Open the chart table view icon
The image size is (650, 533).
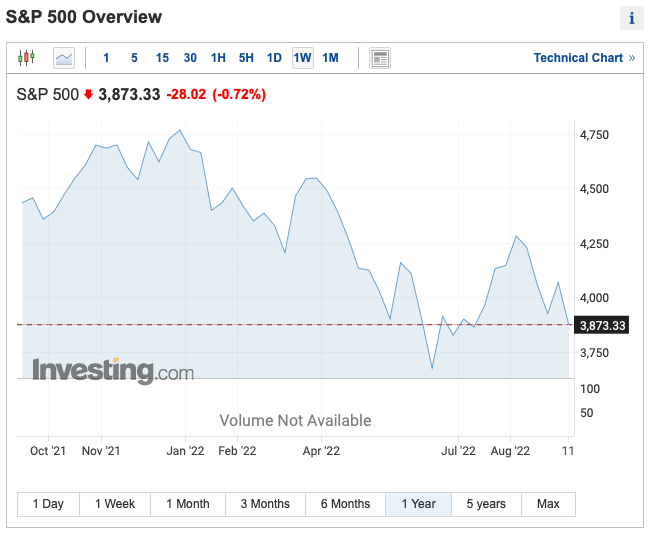click(x=380, y=58)
